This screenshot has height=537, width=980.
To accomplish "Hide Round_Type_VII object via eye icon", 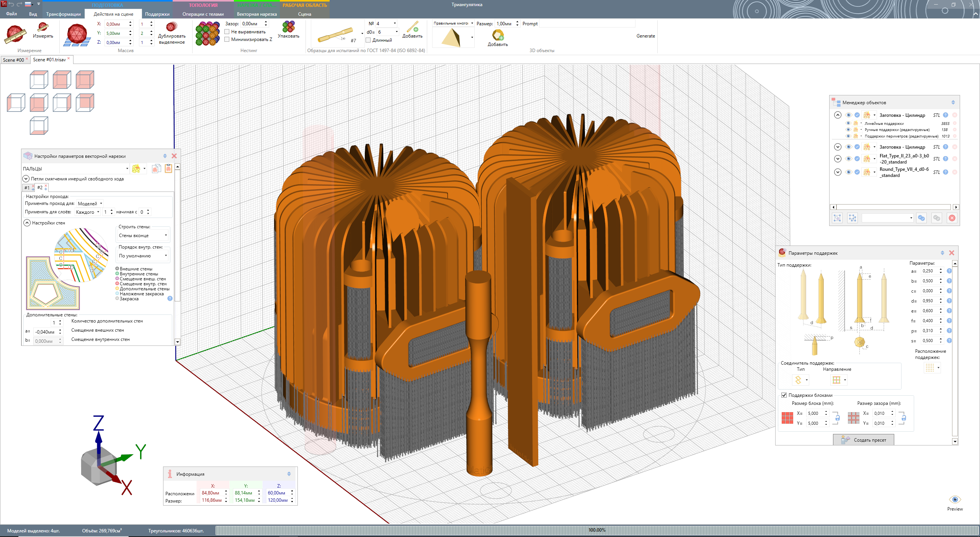I will point(848,172).
